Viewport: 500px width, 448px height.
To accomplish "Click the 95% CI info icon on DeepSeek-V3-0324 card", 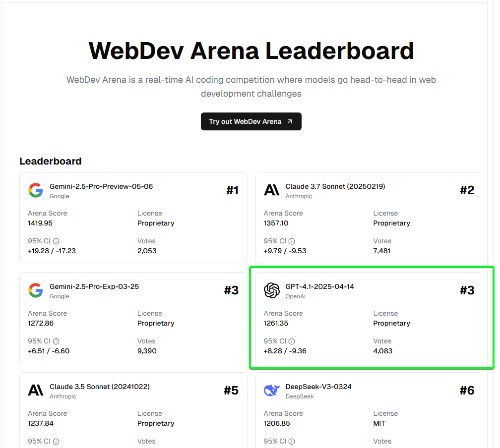I will (x=292, y=441).
